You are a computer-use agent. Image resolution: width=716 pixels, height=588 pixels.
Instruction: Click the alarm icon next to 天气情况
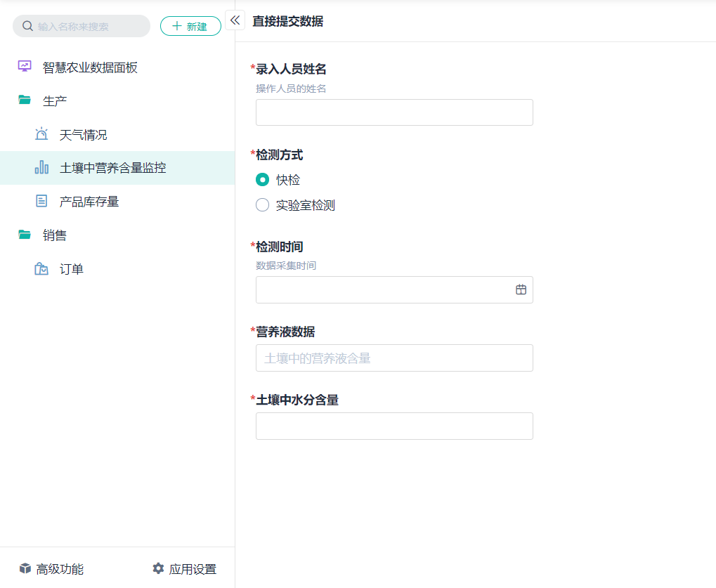coord(41,134)
